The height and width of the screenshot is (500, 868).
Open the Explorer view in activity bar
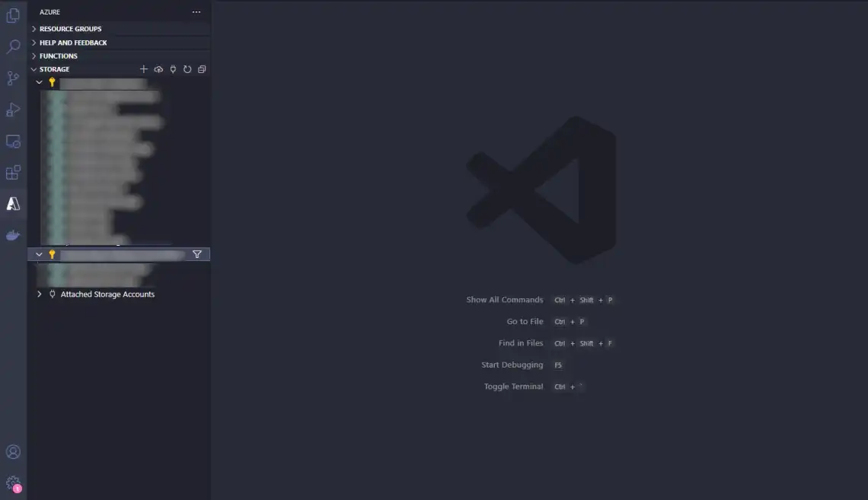[13, 15]
